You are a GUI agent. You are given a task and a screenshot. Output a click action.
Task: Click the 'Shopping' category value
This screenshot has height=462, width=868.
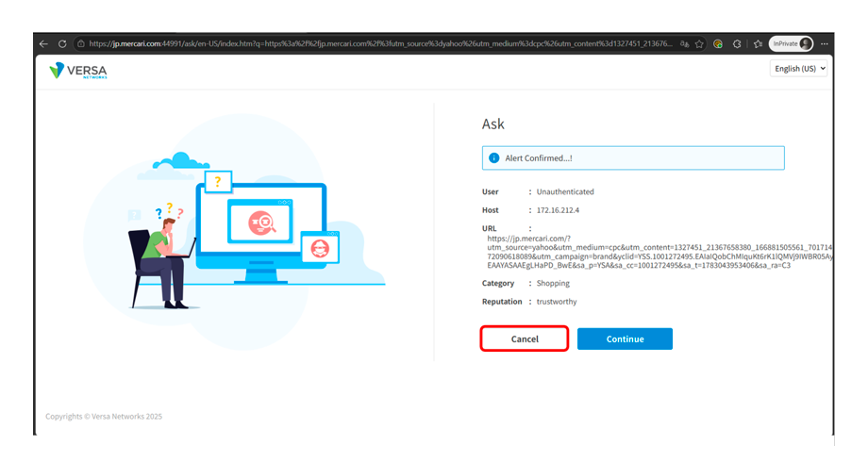553,283
